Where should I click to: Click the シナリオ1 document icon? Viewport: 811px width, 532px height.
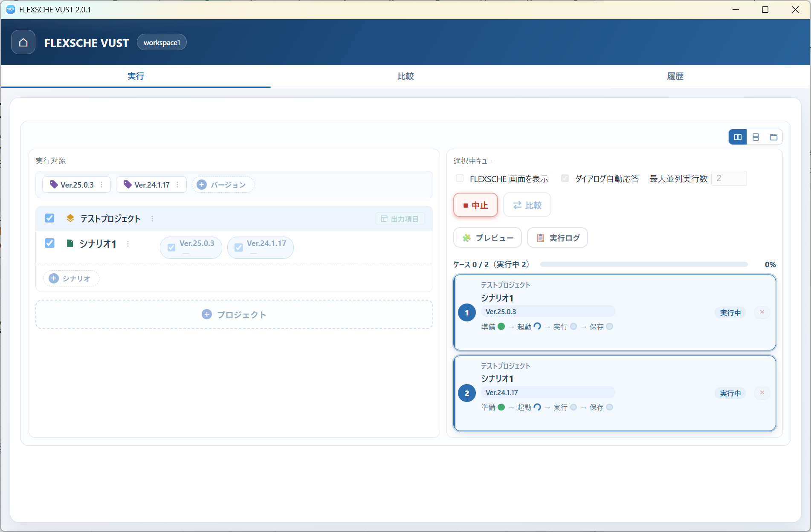(x=70, y=243)
